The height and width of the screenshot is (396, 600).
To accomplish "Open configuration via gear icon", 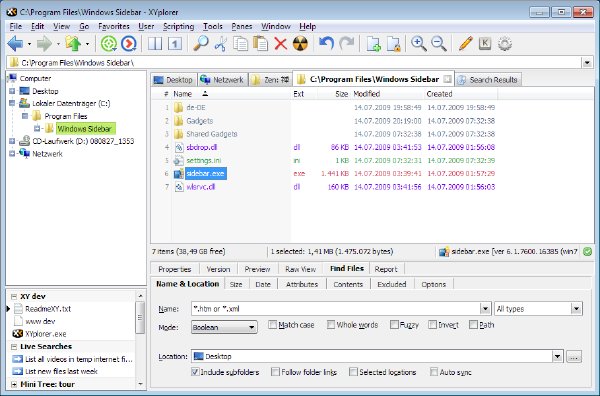I will coord(505,44).
